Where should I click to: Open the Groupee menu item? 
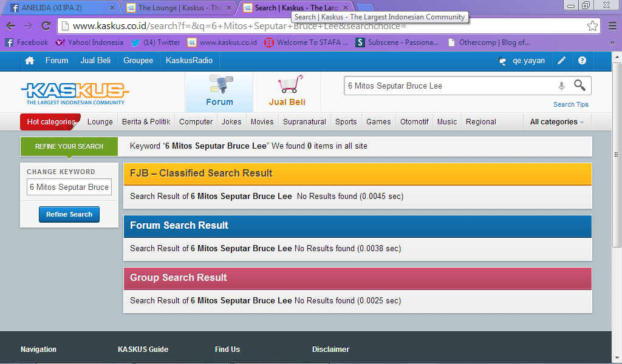(138, 61)
